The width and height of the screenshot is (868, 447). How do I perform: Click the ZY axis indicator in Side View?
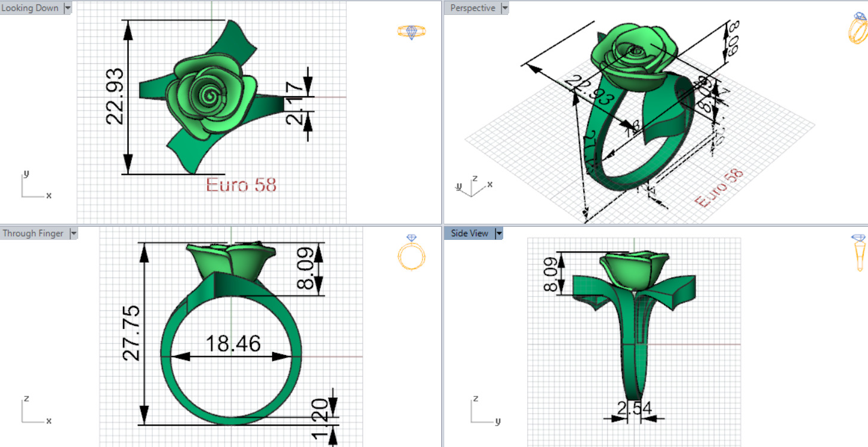[485, 410]
